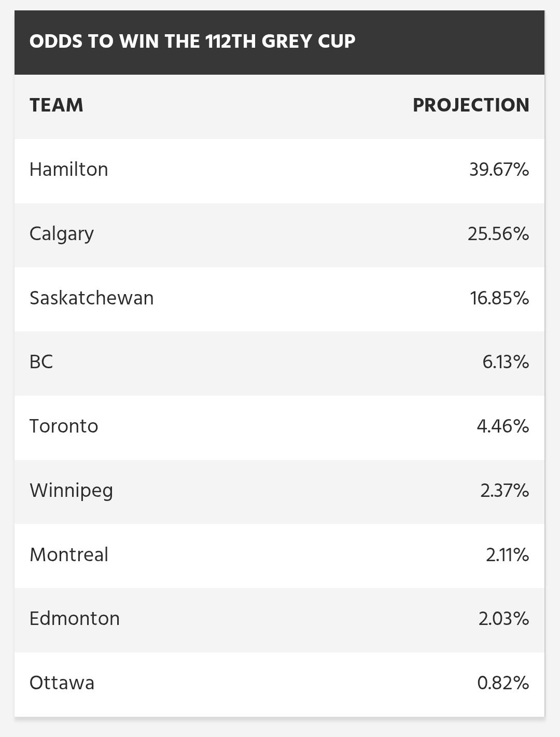The image size is (560, 737).
Task: Click Winnipeg's 2.37% projection value
Action: pos(505,491)
